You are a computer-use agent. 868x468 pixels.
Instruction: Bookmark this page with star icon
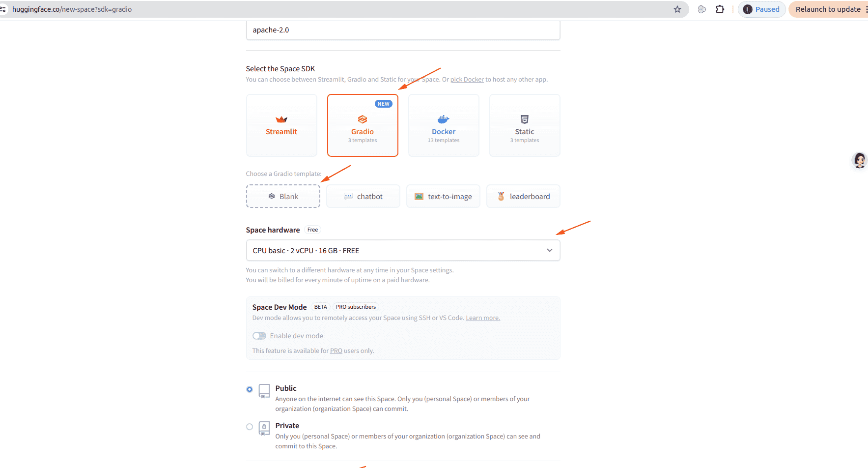[677, 9]
